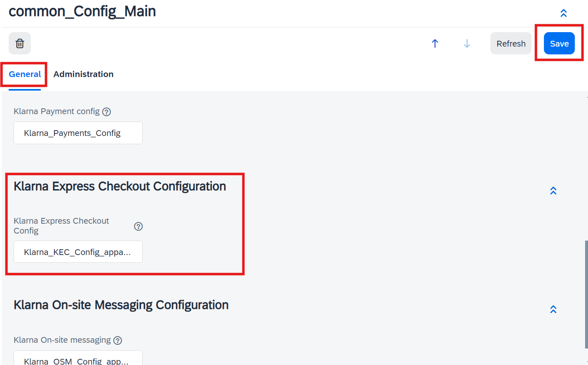The height and width of the screenshot is (365, 588).
Task: Click Klarna Express Checkout Configuration heading
Action: [x=120, y=186]
